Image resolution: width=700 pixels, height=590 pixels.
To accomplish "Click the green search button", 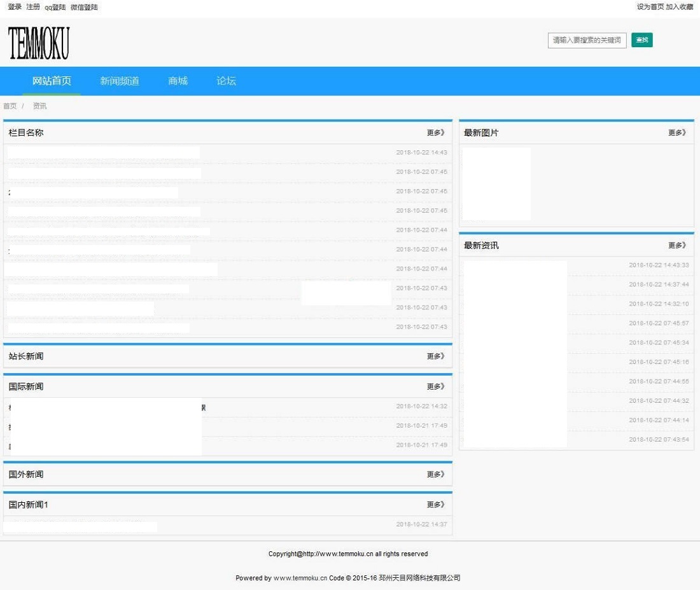I will 641,40.
